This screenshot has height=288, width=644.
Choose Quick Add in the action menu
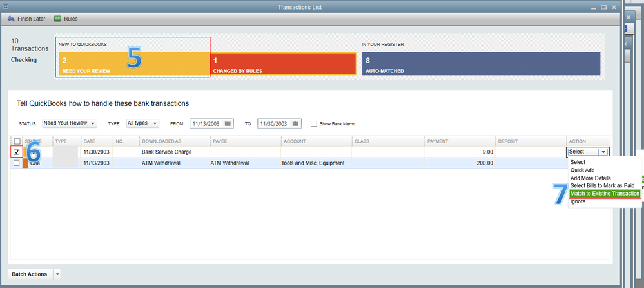582,170
